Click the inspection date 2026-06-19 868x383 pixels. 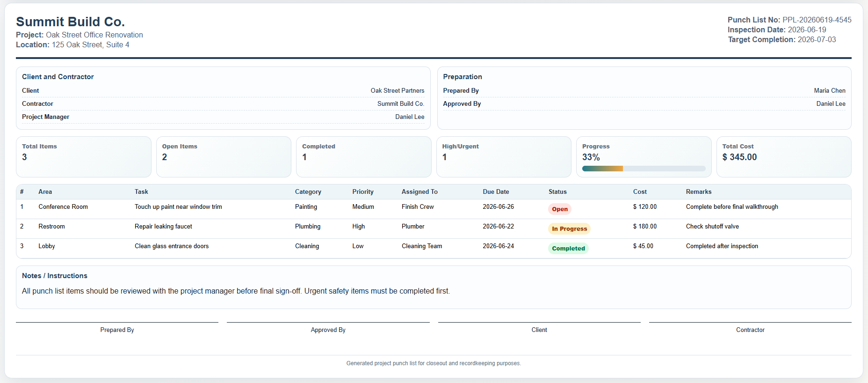807,30
